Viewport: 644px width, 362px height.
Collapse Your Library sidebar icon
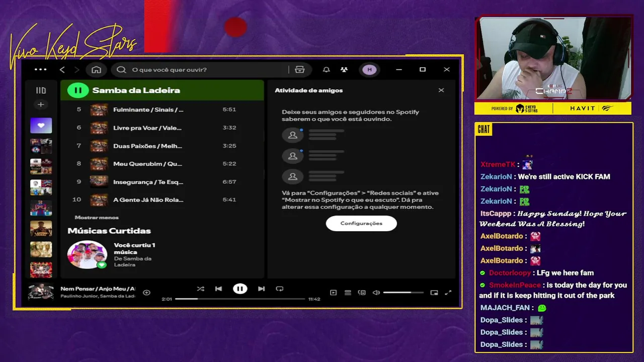coord(41,90)
